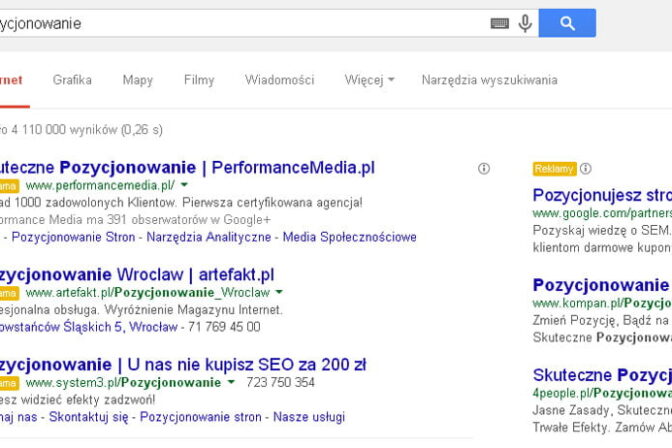Open Skuteczne Pozycjonowanie PerformanceMedia.pl result
672x448 pixels.
187,168
